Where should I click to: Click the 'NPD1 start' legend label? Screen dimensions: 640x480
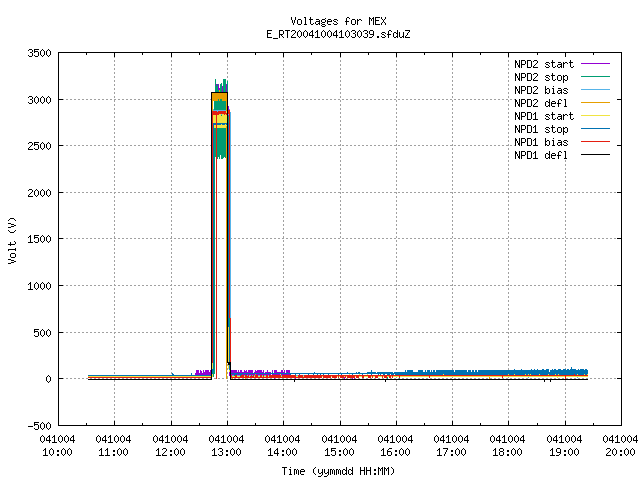(544, 116)
